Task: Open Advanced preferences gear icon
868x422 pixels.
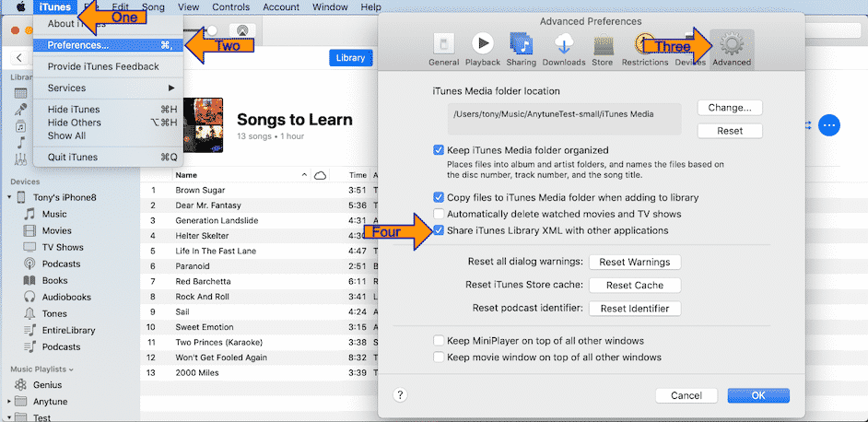Action: coord(732,44)
